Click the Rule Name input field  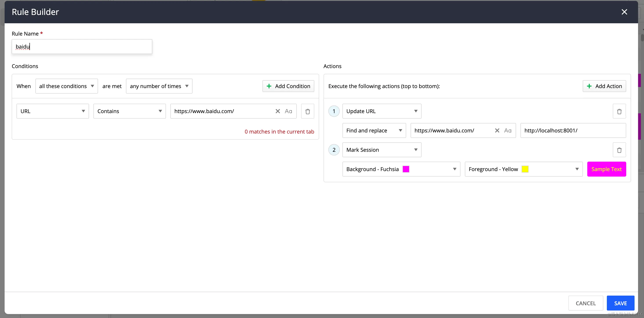tap(82, 47)
